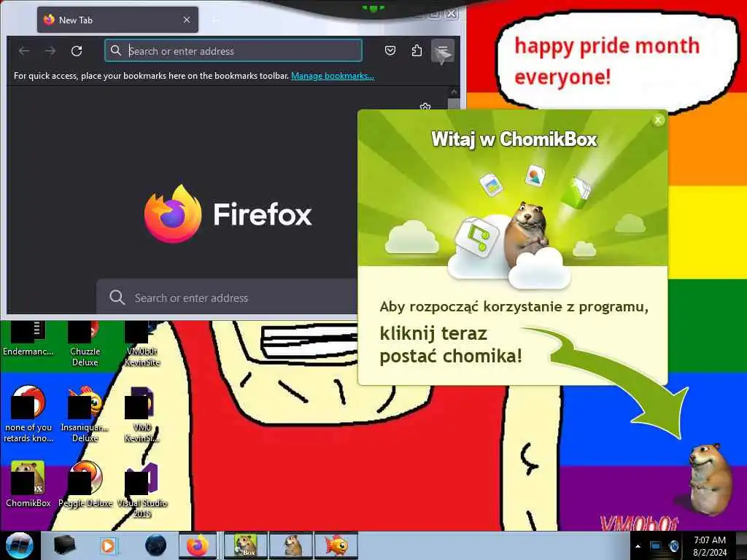Image resolution: width=747 pixels, height=560 pixels.
Task: Open the Windows Start menu orb
Action: point(20,545)
